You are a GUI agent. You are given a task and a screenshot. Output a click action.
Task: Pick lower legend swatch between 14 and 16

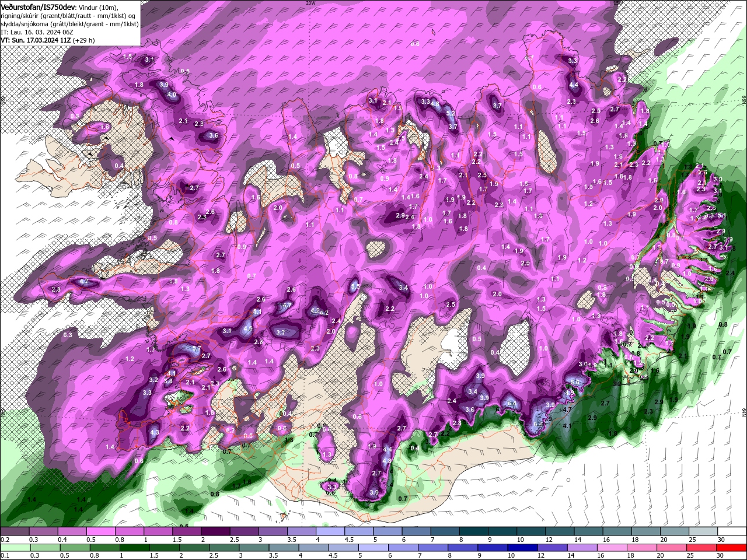[x=582, y=548]
